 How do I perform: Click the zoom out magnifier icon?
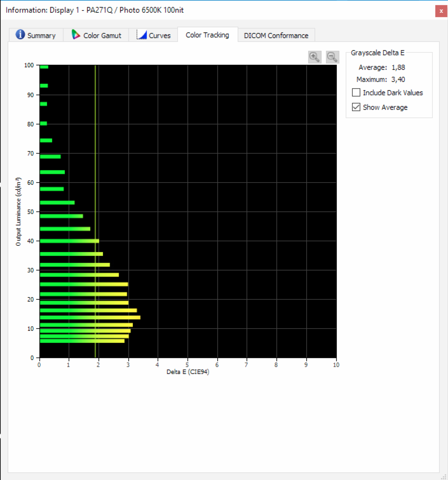(332, 57)
